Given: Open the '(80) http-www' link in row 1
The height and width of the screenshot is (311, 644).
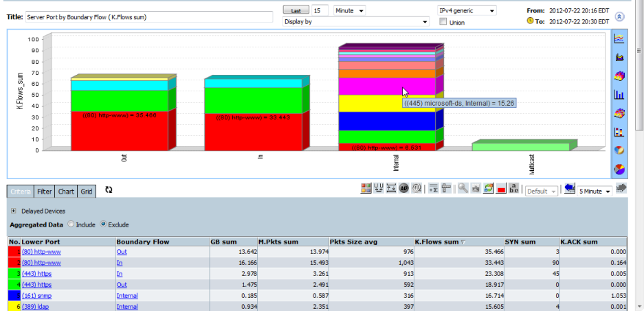Looking at the screenshot, I should pyautogui.click(x=41, y=251).
